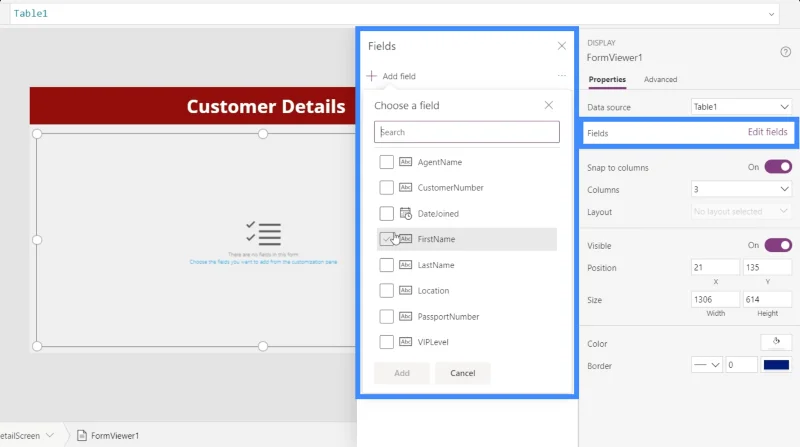This screenshot has height=447, width=800.
Task: Check the AgentName checkbox
Action: 386,162
